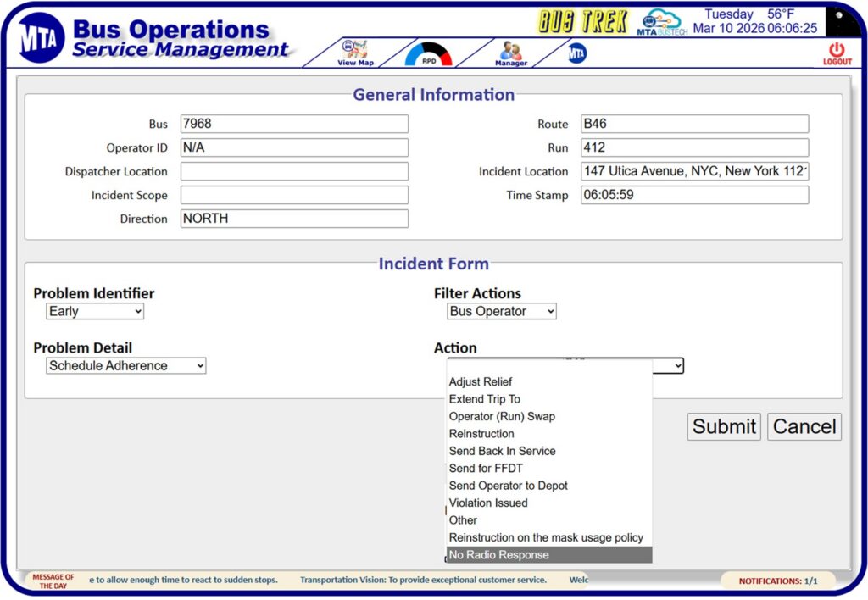Open the RPD gauge icon
The width and height of the screenshot is (868, 600).
429,54
